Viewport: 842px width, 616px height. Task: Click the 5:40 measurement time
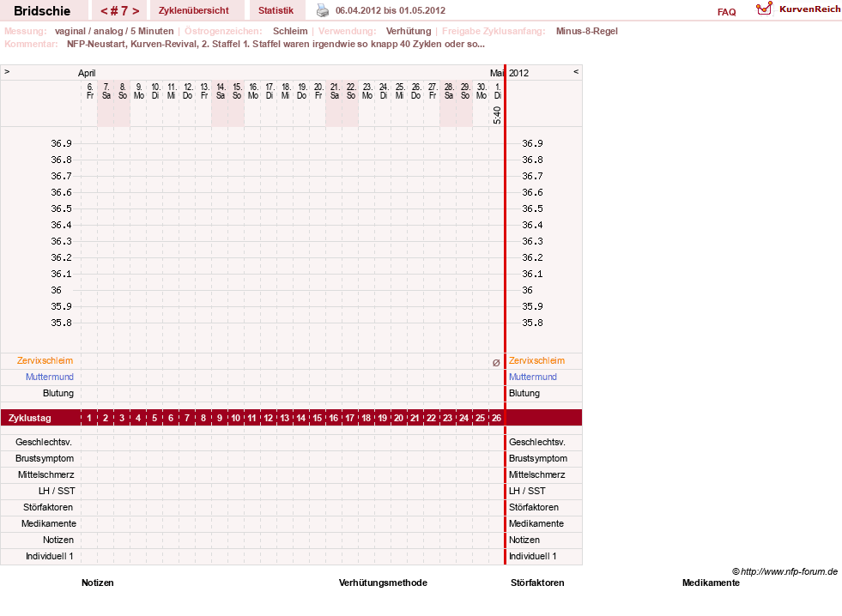(x=497, y=115)
